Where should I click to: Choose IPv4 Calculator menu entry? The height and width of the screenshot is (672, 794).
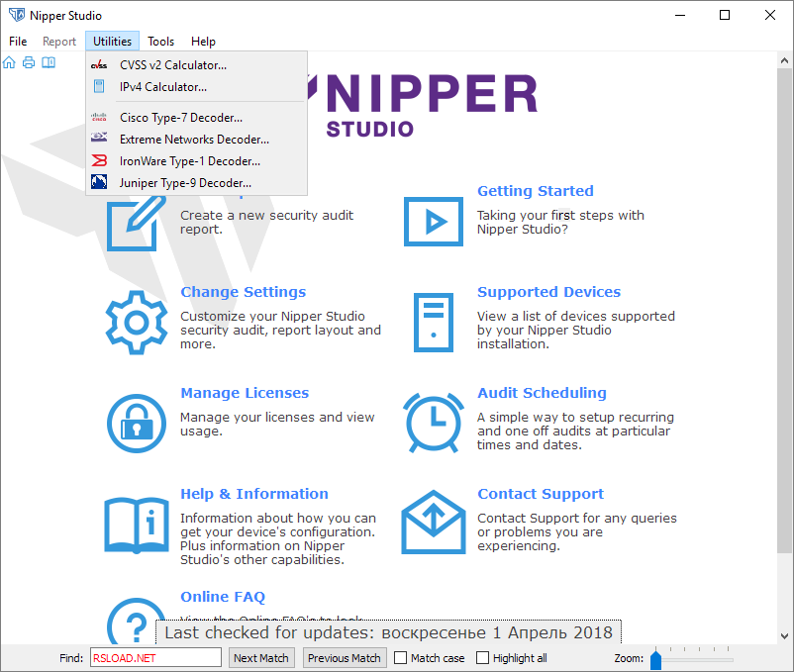pyautogui.click(x=196, y=87)
